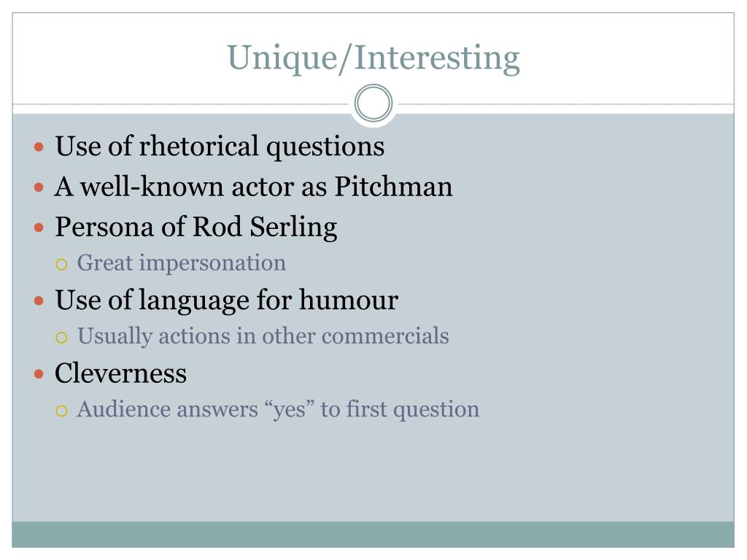Click the hollow yellow bullet beside Great impersonation
747x560 pixels.
point(61,264)
